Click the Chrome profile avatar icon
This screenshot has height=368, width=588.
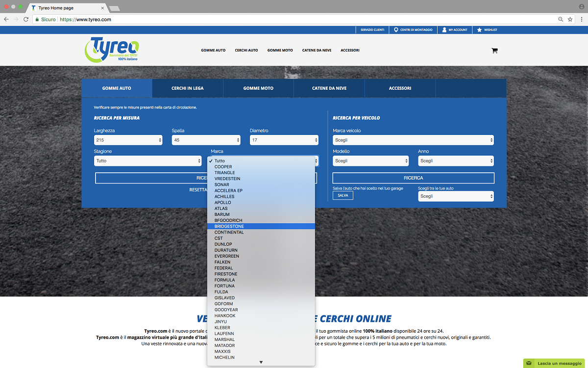pyautogui.click(x=582, y=6)
